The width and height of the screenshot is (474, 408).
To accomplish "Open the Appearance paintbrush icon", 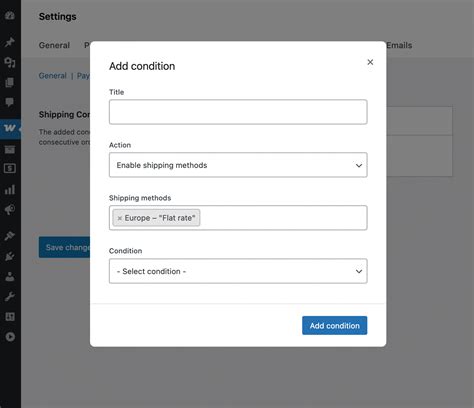I will (10, 236).
